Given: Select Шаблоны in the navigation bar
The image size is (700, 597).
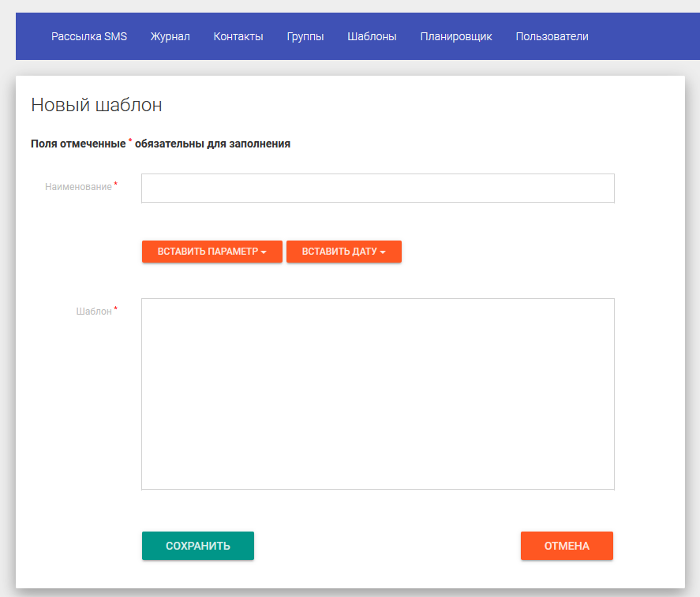Looking at the screenshot, I should 372,36.
